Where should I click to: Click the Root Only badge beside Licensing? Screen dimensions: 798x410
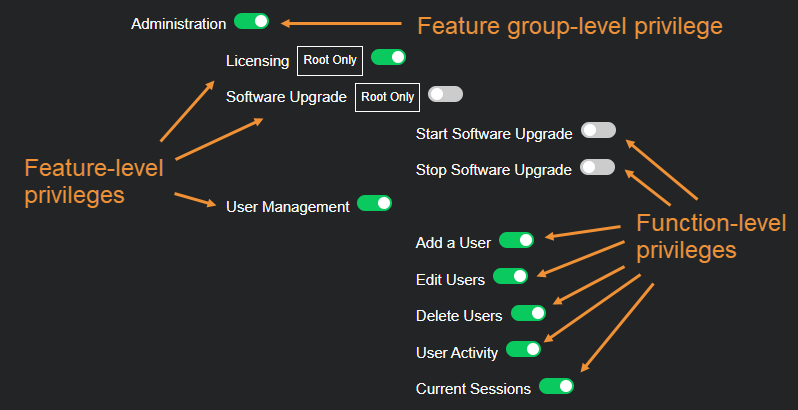[330, 60]
